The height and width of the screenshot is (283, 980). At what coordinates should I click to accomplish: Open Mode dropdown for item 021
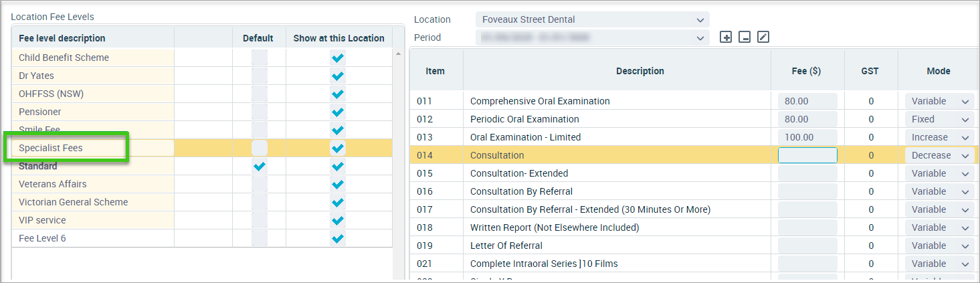point(939,264)
